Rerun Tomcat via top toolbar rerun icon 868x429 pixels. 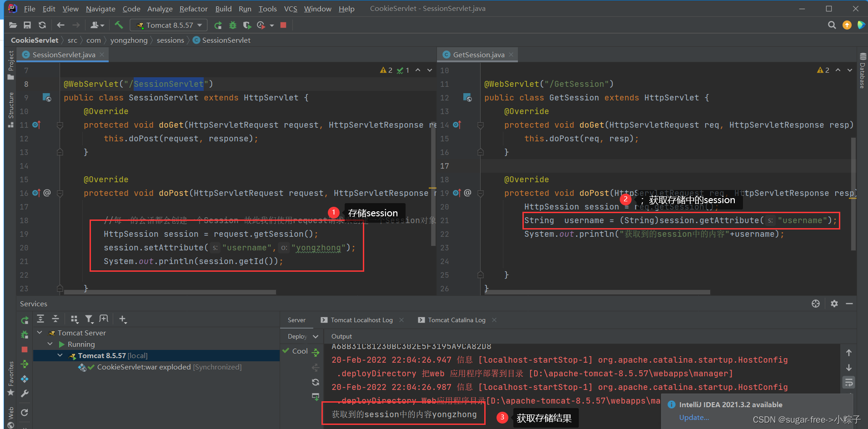click(x=218, y=25)
